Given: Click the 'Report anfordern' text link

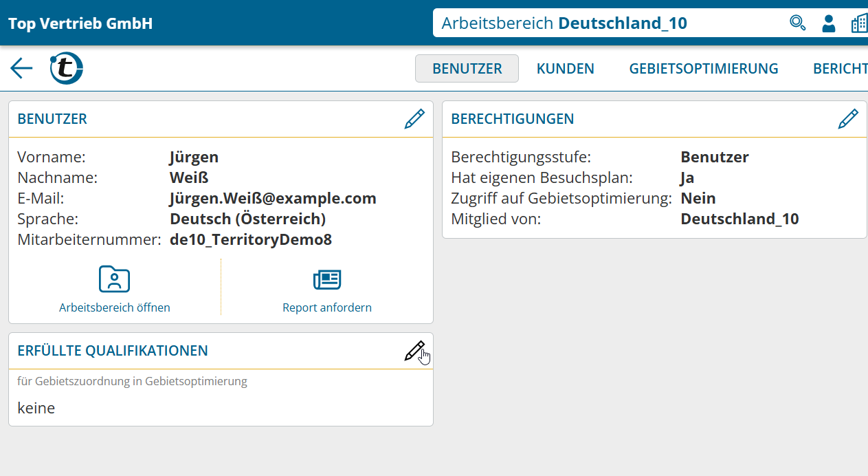Looking at the screenshot, I should pyautogui.click(x=327, y=307).
